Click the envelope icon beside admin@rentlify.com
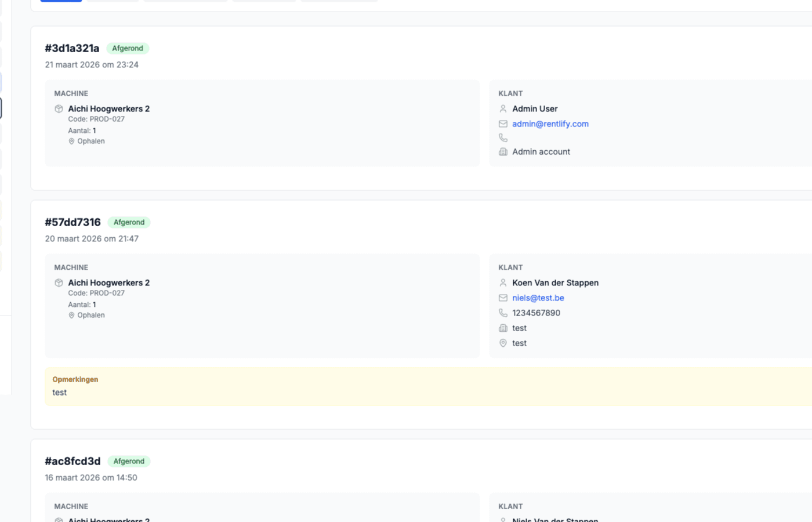812x522 pixels. click(x=503, y=124)
